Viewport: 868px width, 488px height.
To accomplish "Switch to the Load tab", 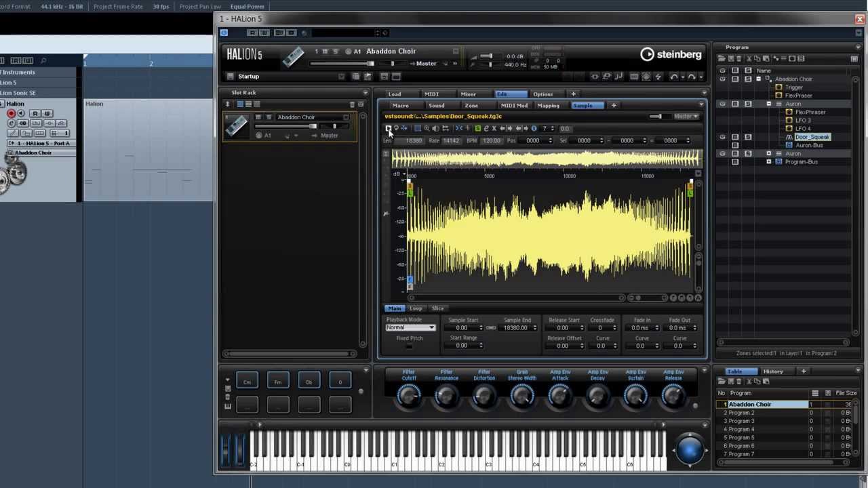I will click(395, 94).
